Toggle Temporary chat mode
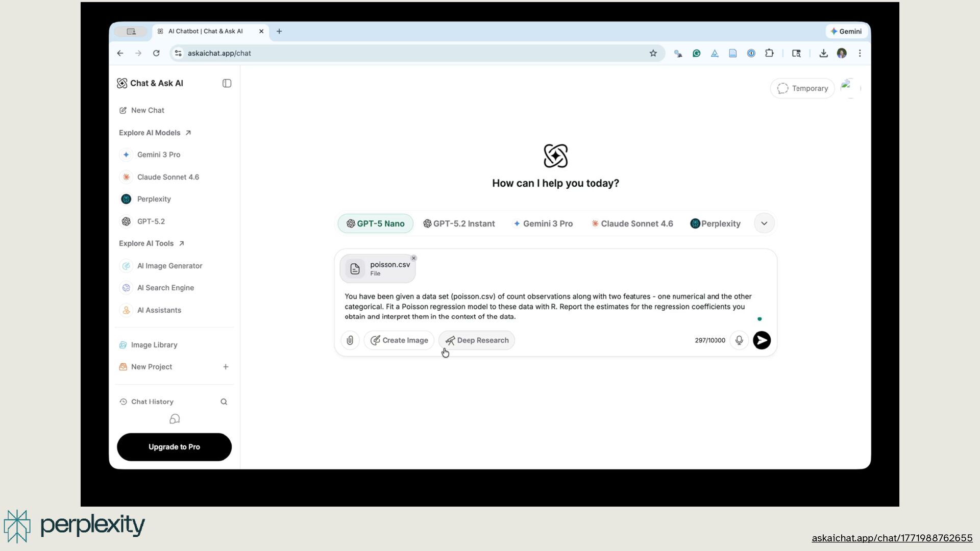Image resolution: width=980 pixels, height=551 pixels. pos(802,88)
